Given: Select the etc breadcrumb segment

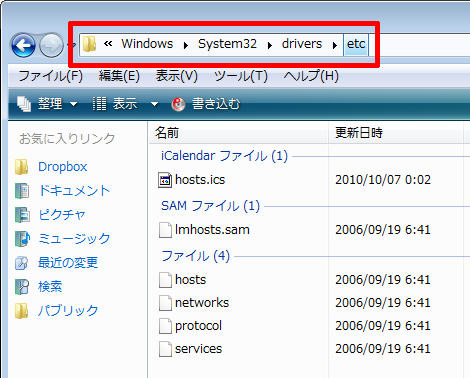Looking at the screenshot, I should click(x=356, y=44).
